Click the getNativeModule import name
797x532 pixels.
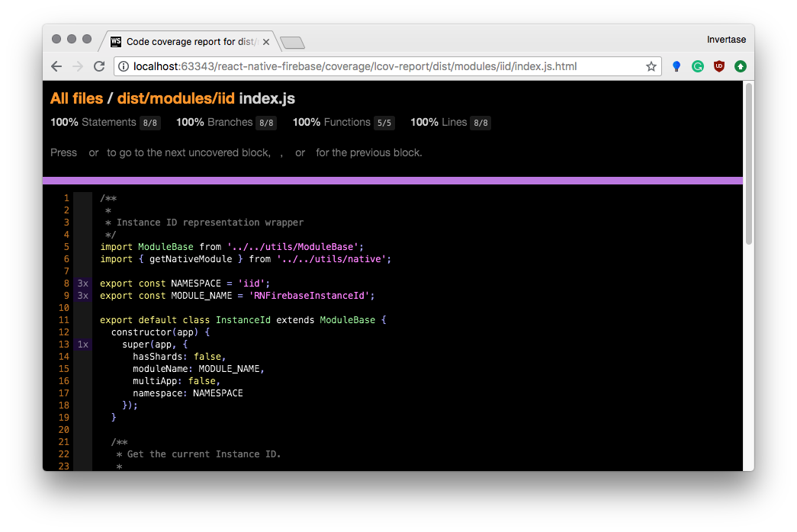[x=191, y=259]
